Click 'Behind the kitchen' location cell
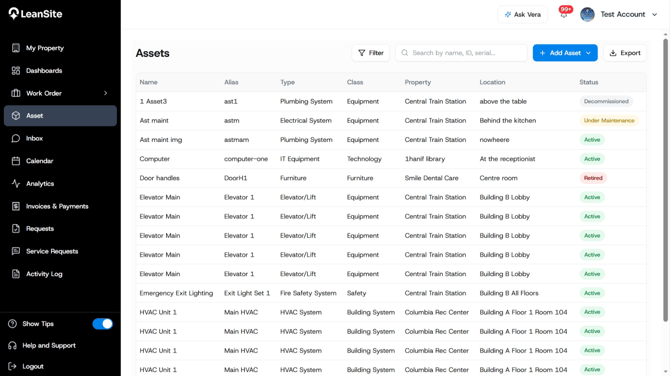Screen dimensions: 670x376 pyautogui.click(x=508, y=120)
